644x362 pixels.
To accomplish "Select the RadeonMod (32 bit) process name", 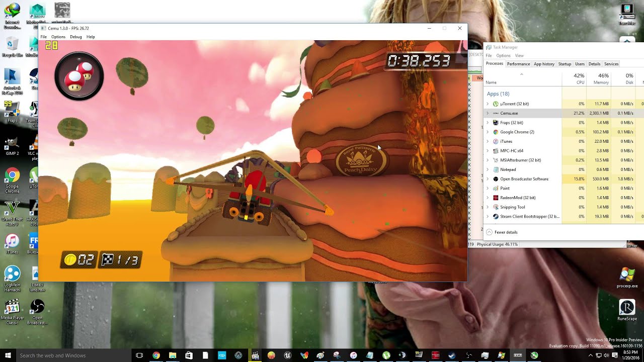I will (518, 198).
